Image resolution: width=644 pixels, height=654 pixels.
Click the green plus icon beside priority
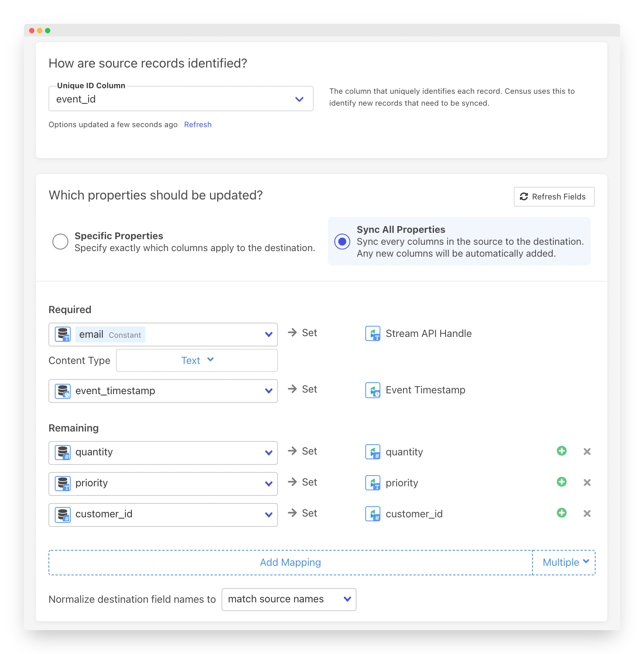coord(561,482)
